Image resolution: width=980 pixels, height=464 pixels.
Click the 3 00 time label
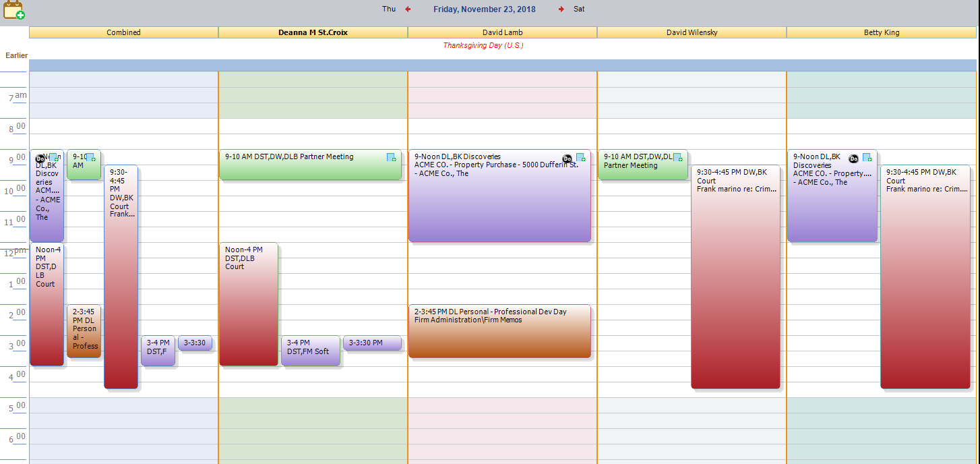point(18,345)
